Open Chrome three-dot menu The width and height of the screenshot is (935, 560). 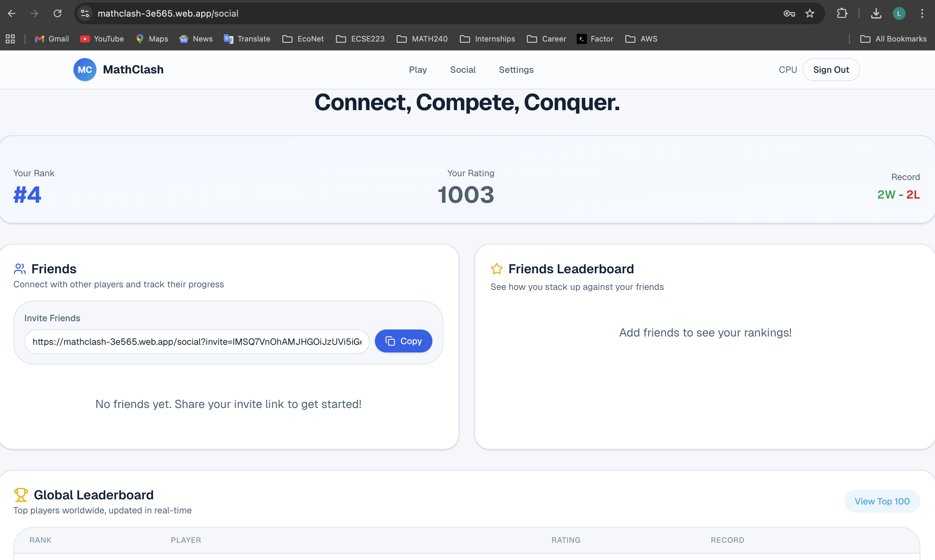click(922, 14)
